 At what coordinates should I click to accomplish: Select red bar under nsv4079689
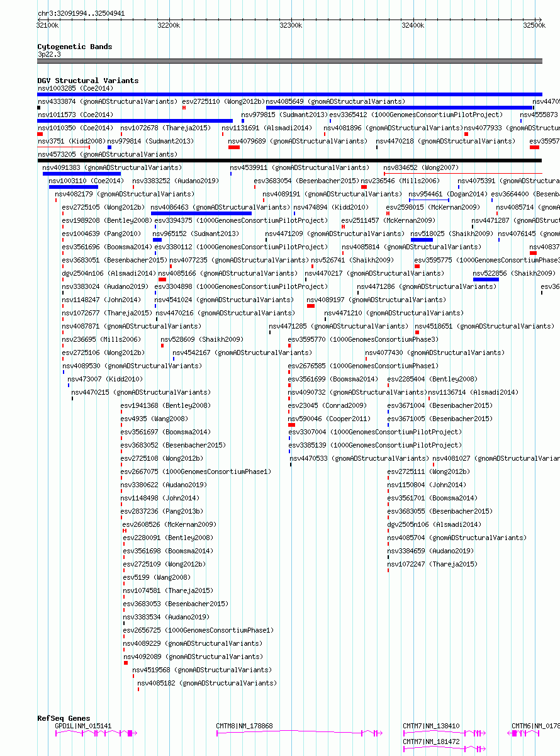tap(234, 147)
